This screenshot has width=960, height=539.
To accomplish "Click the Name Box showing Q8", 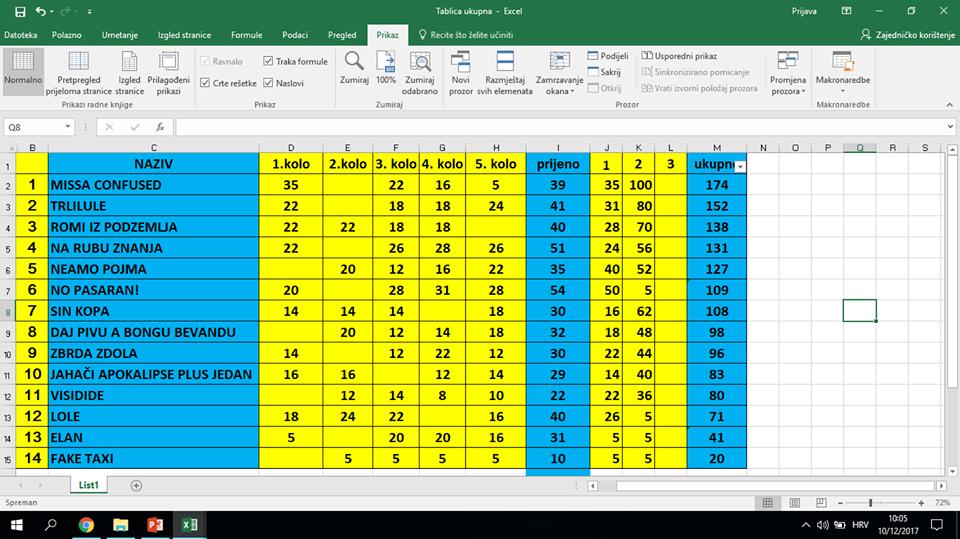I will pyautogui.click(x=34, y=127).
